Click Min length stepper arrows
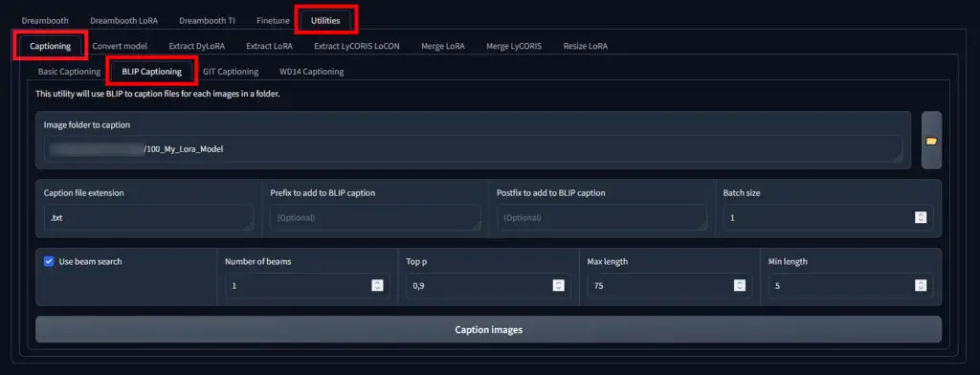 point(920,285)
